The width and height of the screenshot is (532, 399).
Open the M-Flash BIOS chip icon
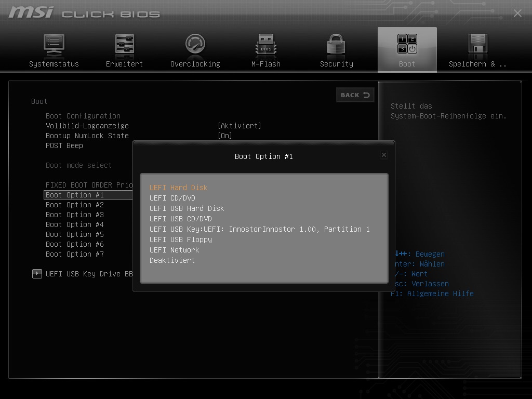266,44
